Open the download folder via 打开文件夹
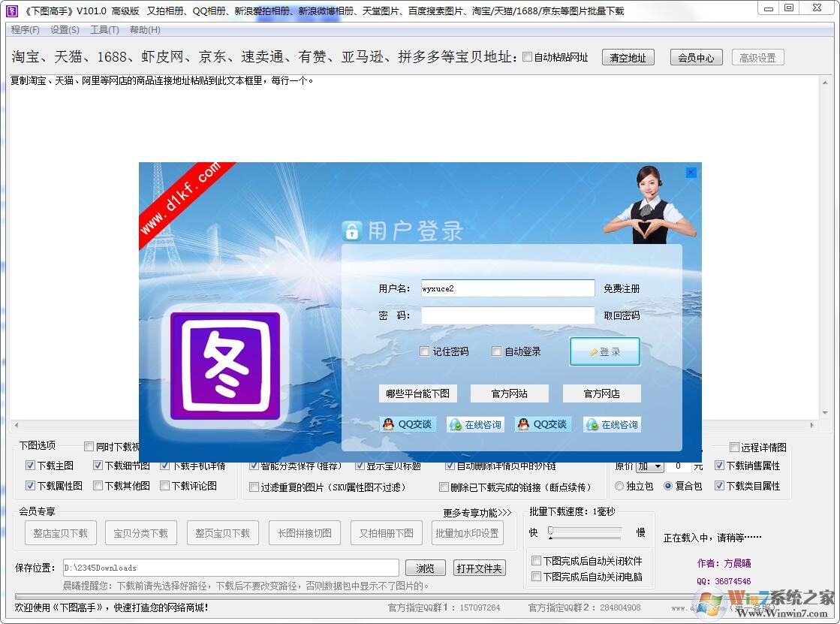 [479, 568]
